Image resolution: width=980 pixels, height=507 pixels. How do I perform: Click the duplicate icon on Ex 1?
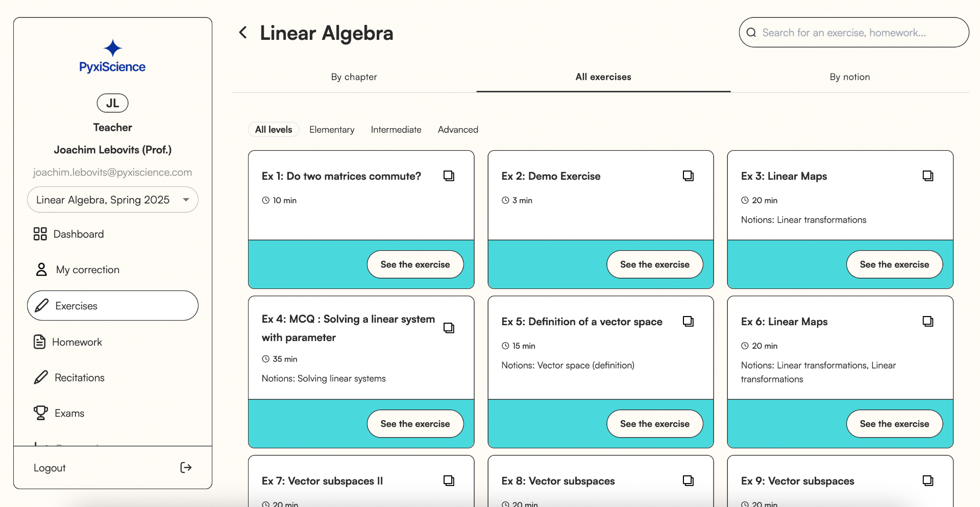(x=449, y=176)
